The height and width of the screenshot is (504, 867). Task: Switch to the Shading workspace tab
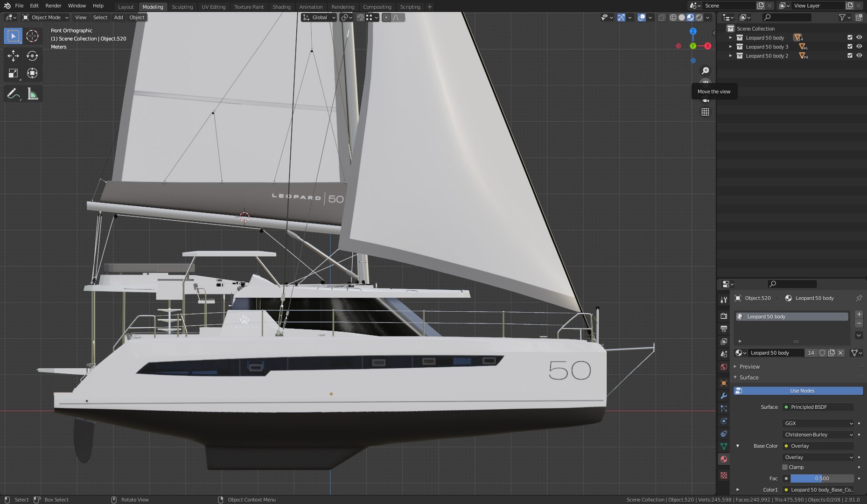click(x=281, y=7)
